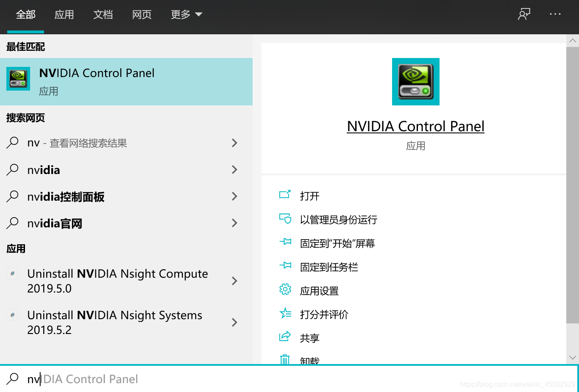
Task: Switch to the 全部 tab
Action: [x=26, y=15]
